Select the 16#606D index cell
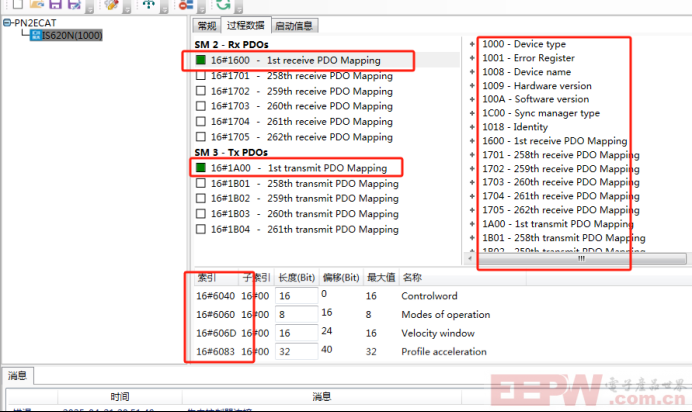 tap(216, 333)
